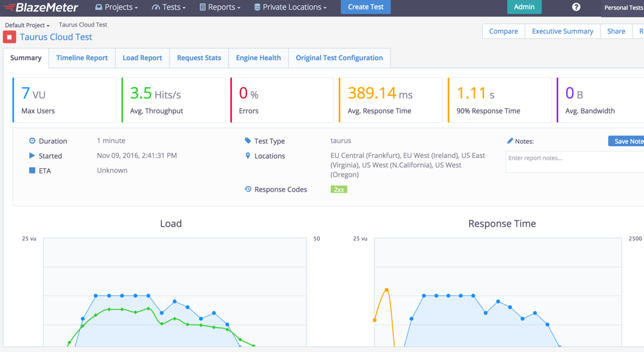Click the locations list text starting 'EU Central (Frankfurt)'
Screen dimensions: 644x352
click(408, 164)
